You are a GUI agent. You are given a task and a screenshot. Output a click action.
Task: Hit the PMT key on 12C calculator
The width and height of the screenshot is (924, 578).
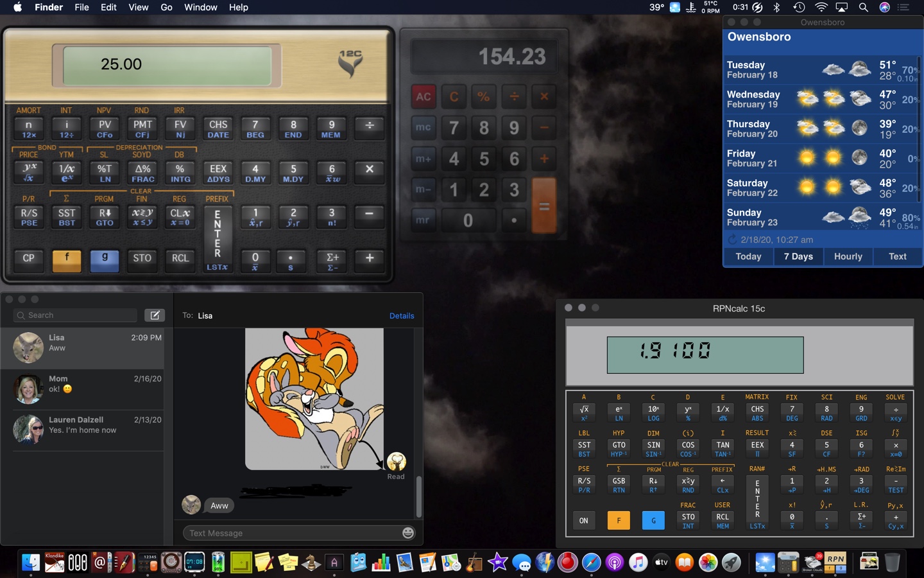pyautogui.click(x=142, y=128)
